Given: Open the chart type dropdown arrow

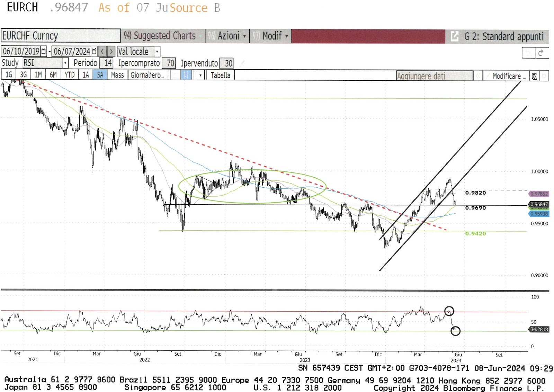Looking at the screenshot, I should [200, 75].
